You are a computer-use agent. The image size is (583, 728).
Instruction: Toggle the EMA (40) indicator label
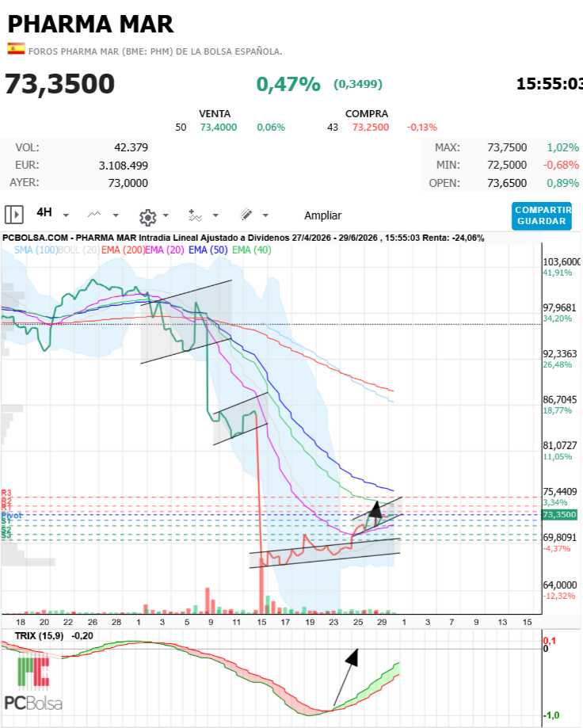(x=252, y=250)
